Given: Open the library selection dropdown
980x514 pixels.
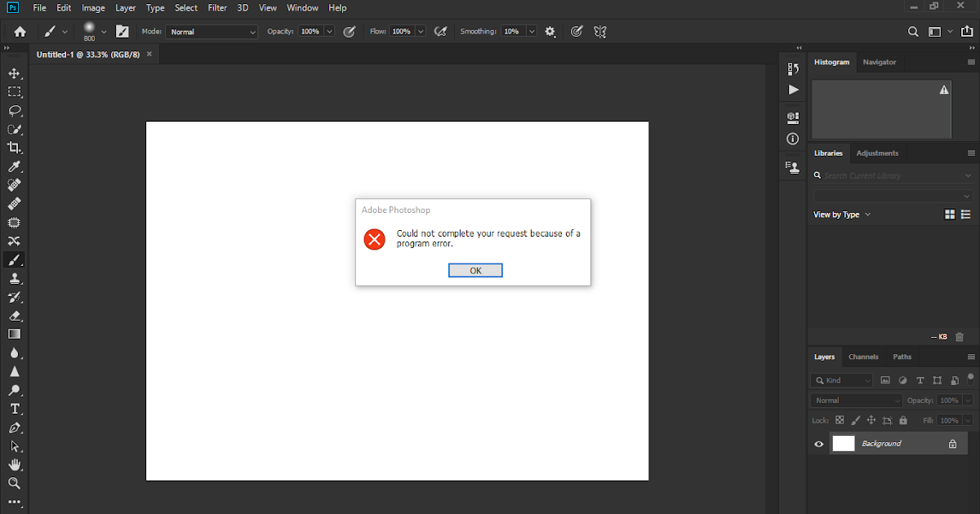Looking at the screenshot, I should (893, 196).
